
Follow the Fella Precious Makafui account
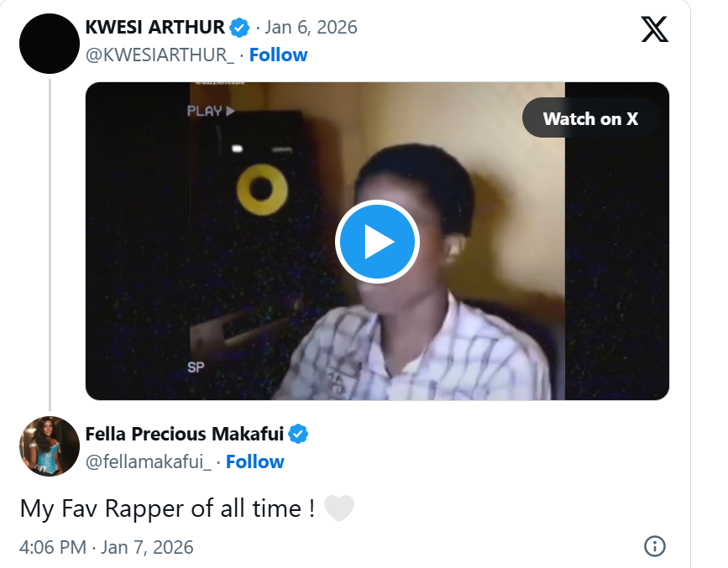(255, 462)
